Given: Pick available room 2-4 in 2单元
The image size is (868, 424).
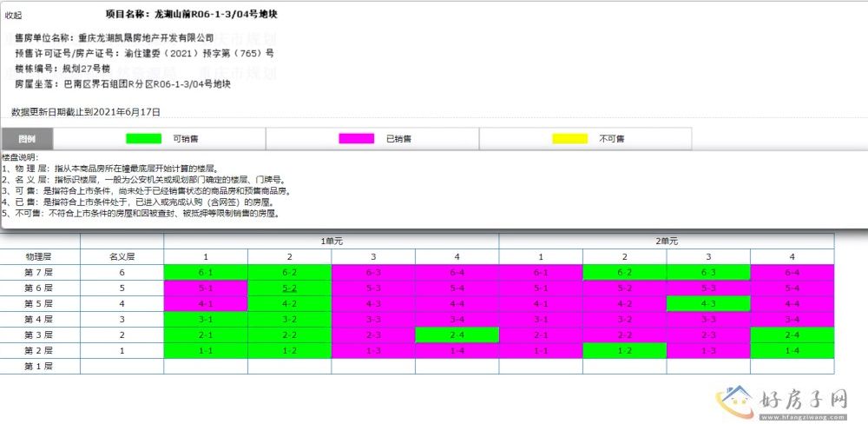Looking at the screenshot, I should [x=792, y=335].
